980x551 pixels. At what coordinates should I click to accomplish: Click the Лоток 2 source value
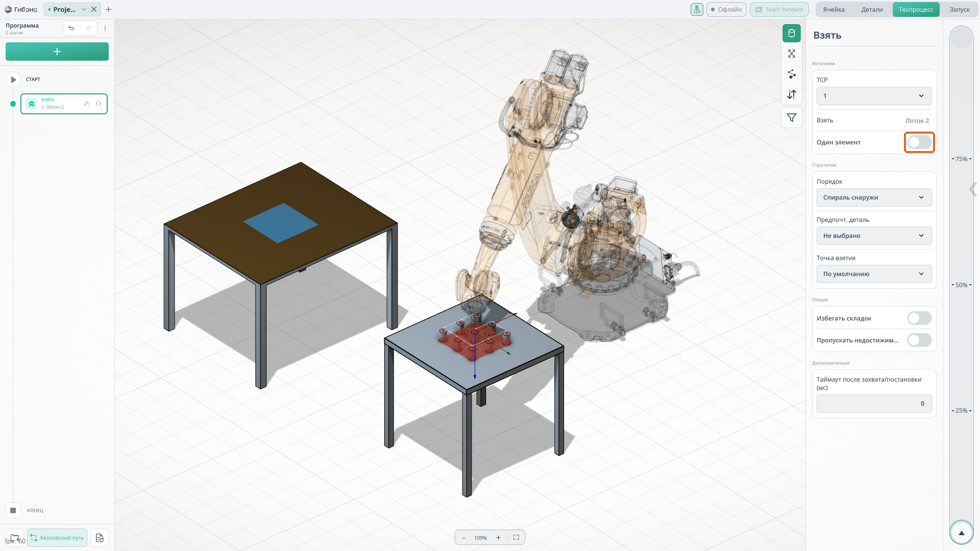pyautogui.click(x=917, y=121)
